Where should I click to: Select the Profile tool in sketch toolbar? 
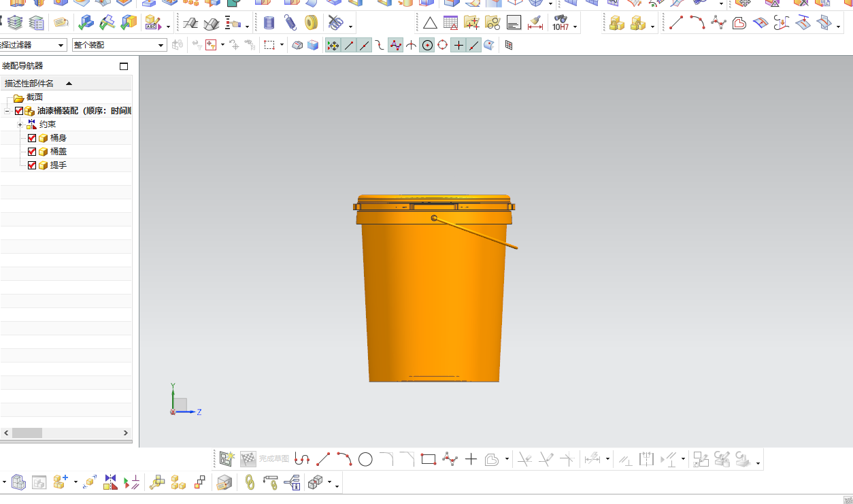[302, 459]
